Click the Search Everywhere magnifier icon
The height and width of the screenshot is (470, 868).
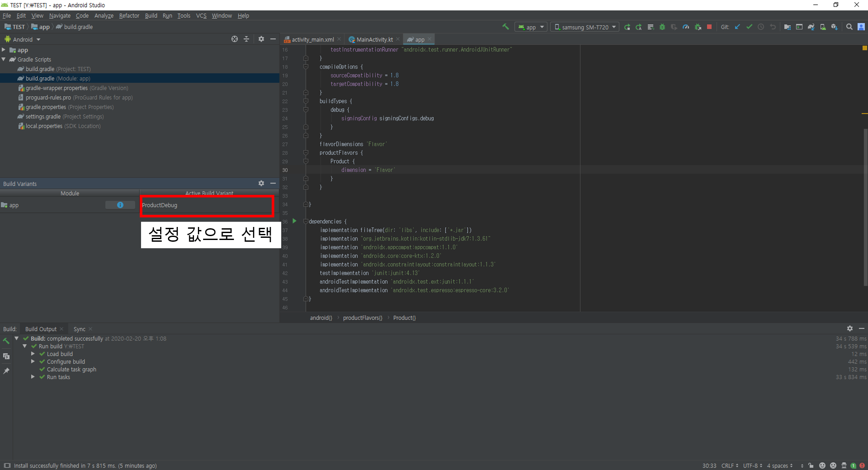849,27
